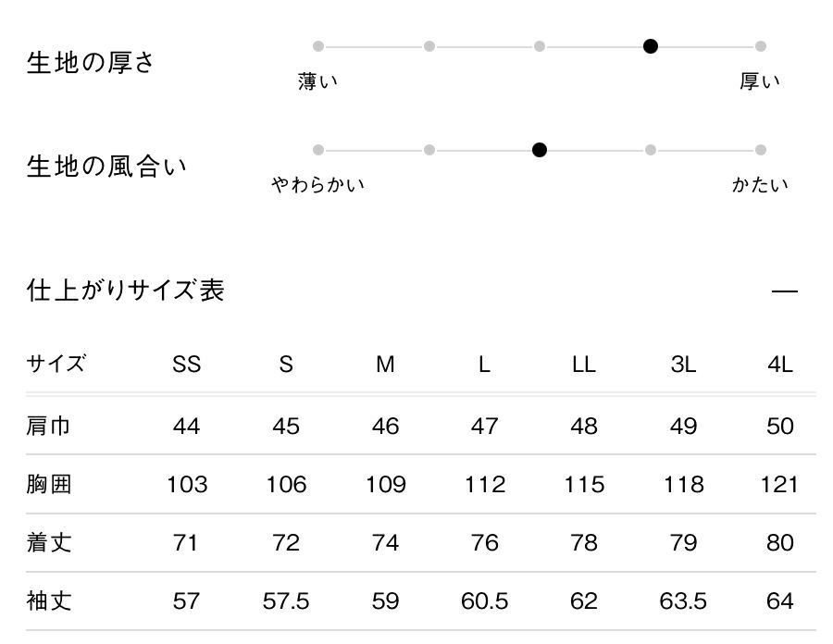Collapse the 仕上がりサイズ表 section with minus icon
The height and width of the screenshot is (644, 833).
(784, 291)
